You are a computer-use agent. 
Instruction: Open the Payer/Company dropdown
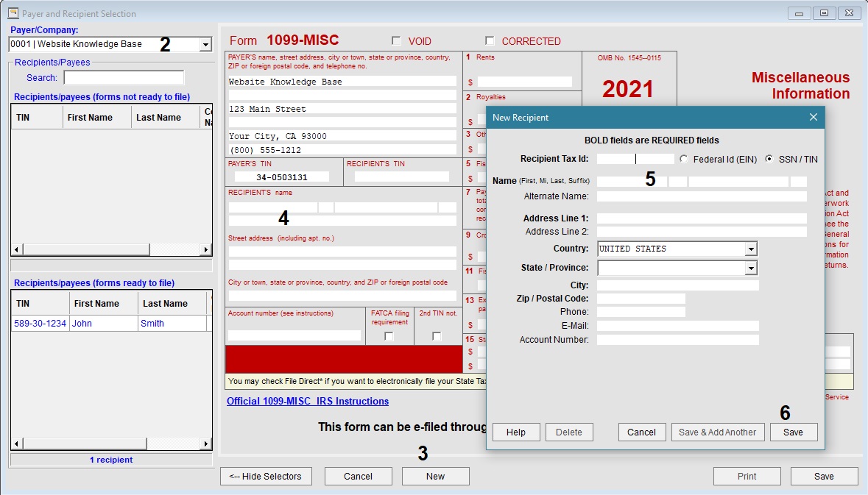pyautogui.click(x=205, y=44)
